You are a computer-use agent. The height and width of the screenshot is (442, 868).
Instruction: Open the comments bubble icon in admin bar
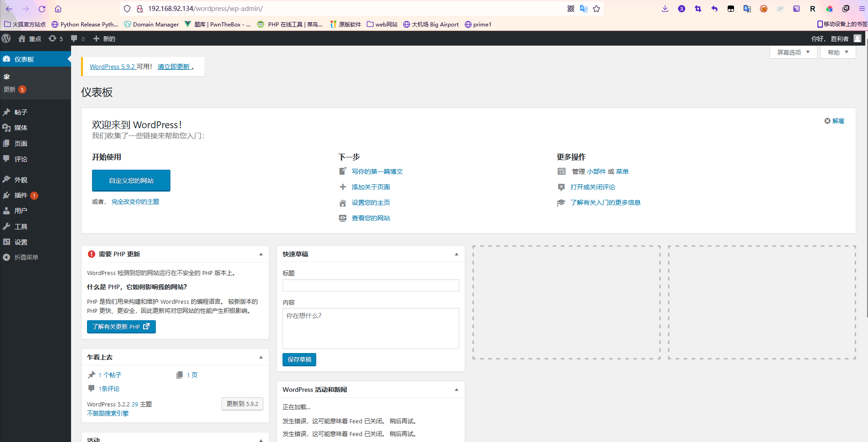pyautogui.click(x=74, y=39)
